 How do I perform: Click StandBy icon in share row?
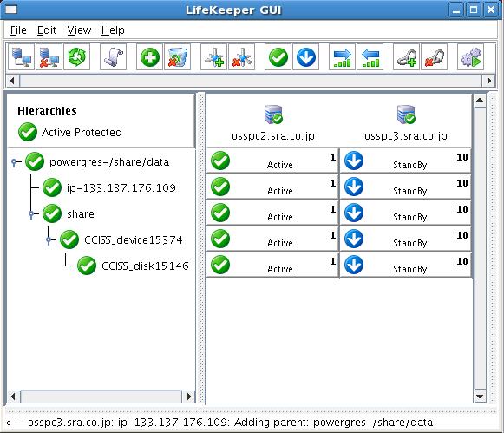354,213
